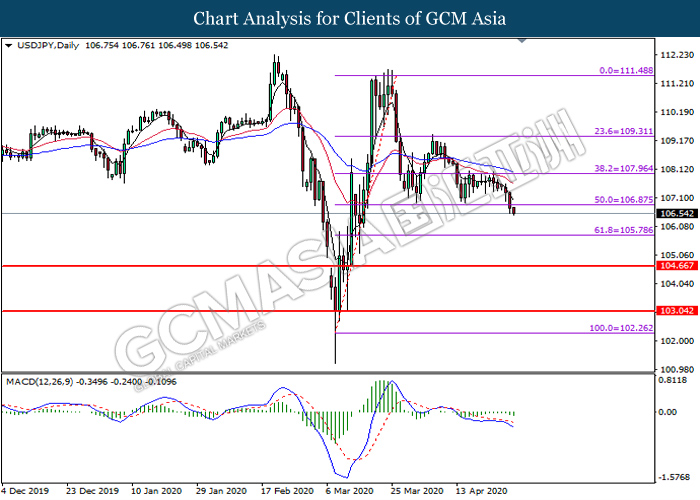
Task: Click the 105.060 price axis value
Action: tap(677, 255)
